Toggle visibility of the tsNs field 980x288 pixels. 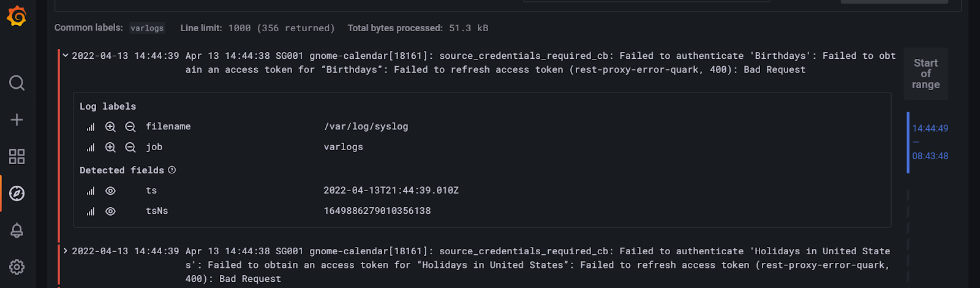click(110, 211)
